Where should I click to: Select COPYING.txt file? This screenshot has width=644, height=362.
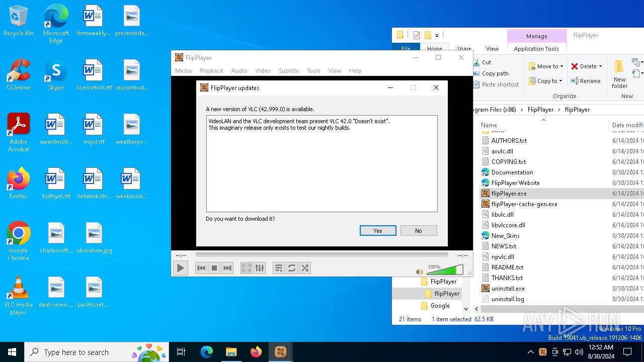click(509, 162)
